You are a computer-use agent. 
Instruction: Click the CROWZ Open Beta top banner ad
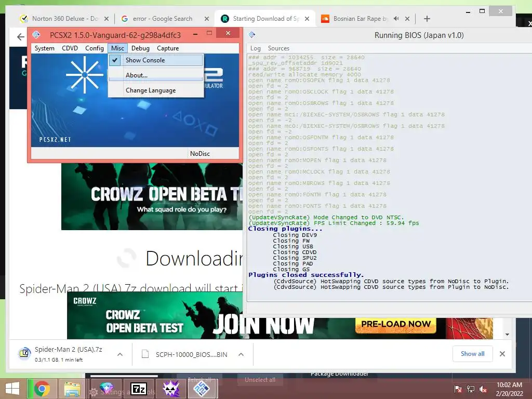click(x=152, y=196)
